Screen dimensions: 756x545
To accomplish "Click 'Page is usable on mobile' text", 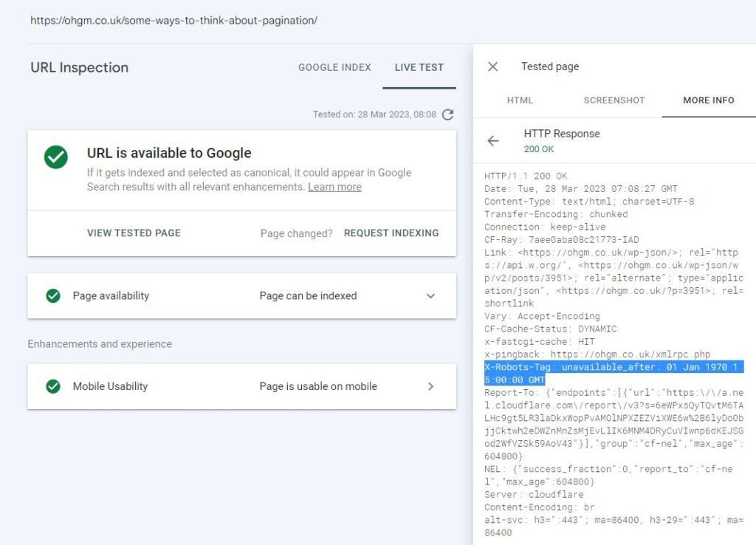I will coord(318,386).
